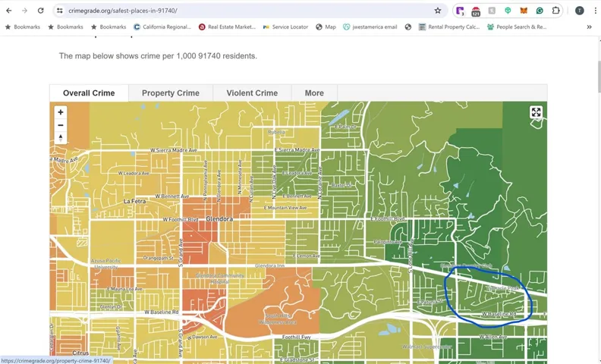Click the Glendora Community Hospital label
601x364 pixels.
[219, 278]
